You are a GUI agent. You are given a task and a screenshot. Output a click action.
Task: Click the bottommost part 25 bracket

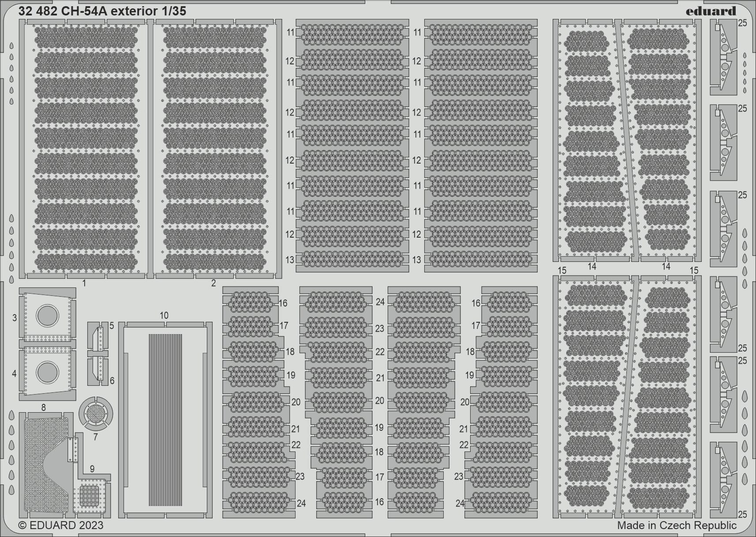click(x=723, y=481)
